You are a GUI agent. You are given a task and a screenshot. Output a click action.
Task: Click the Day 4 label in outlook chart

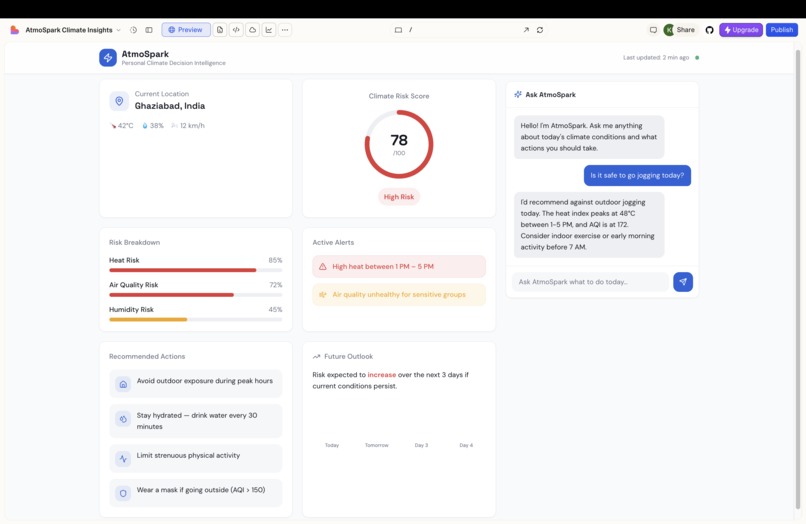466,445
